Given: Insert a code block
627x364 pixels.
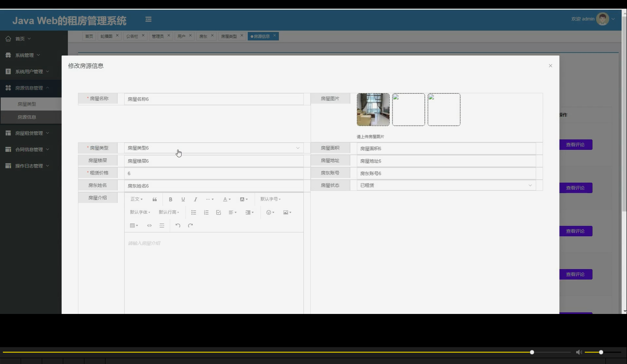Looking at the screenshot, I should click(149, 225).
